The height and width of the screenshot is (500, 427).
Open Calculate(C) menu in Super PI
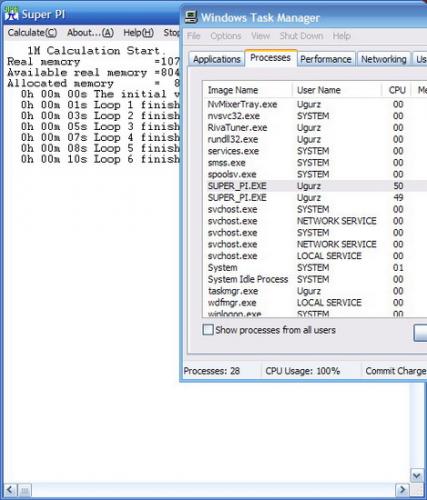coord(32,33)
